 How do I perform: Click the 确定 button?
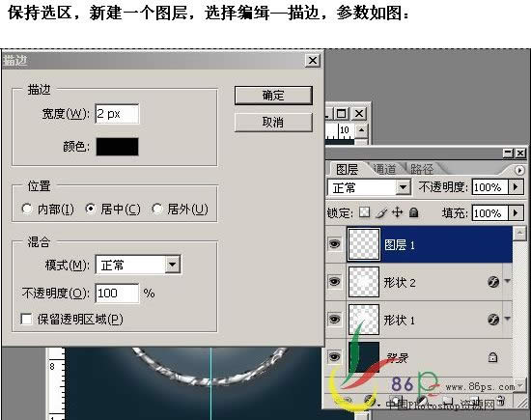tap(273, 96)
